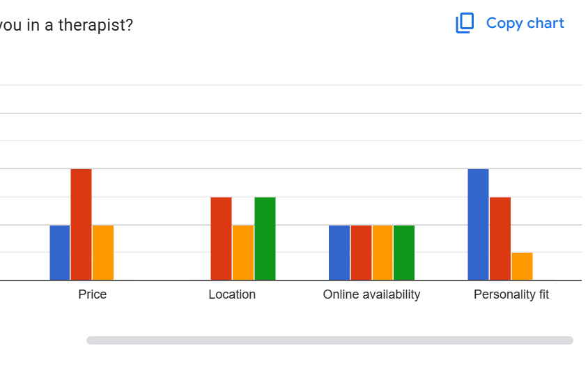Viewport: 588px width, 371px height.
Task: Click the orange Online availability bar
Action: click(382, 253)
